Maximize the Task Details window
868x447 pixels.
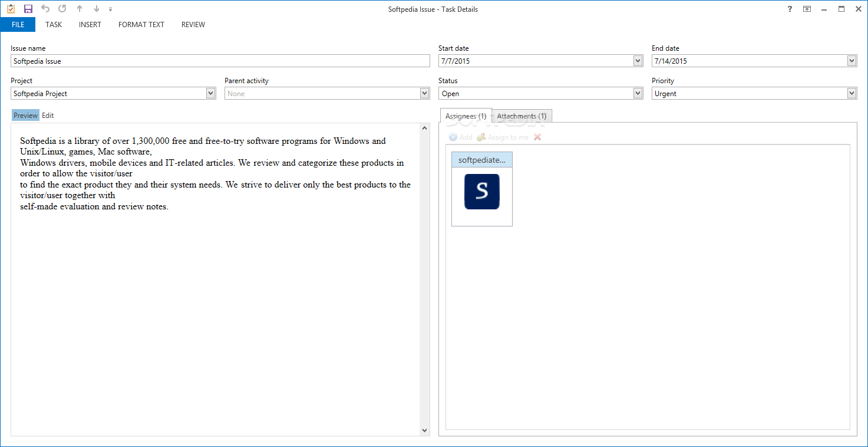click(x=841, y=9)
